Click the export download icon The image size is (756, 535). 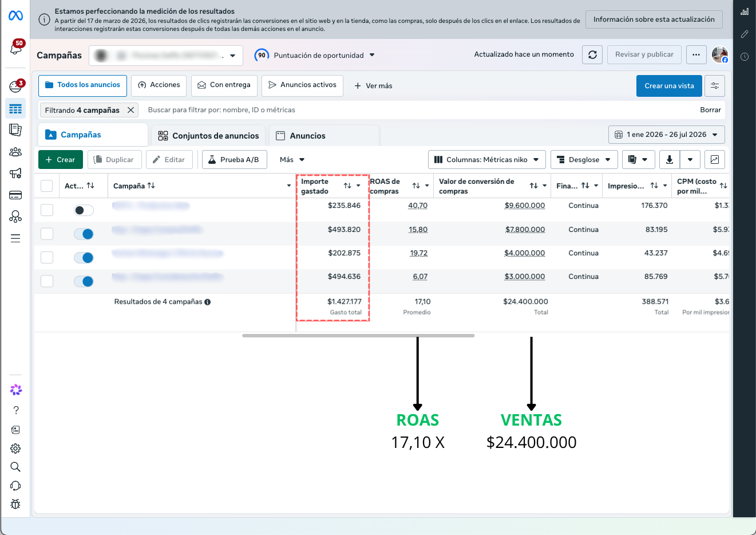click(x=669, y=160)
